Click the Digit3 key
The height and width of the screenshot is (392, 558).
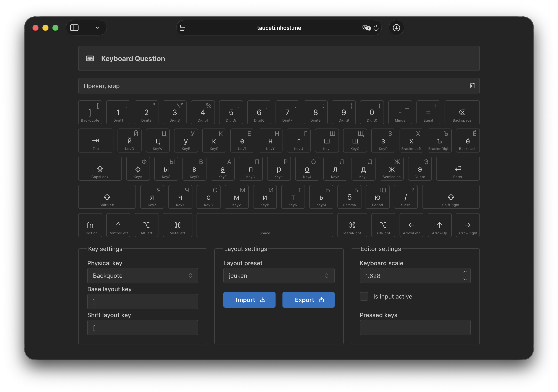click(174, 112)
